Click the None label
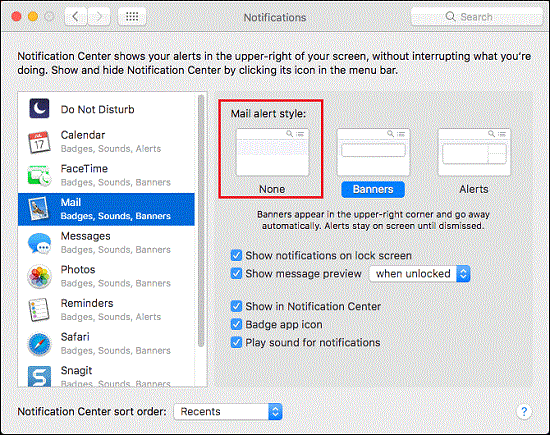Viewport: 550px width, 435px height. [x=272, y=189]
